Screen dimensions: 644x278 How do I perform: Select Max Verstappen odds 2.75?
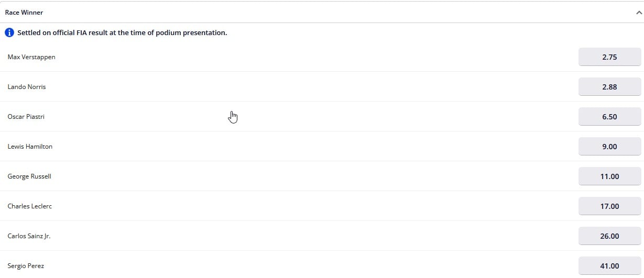tap(609, 57)
